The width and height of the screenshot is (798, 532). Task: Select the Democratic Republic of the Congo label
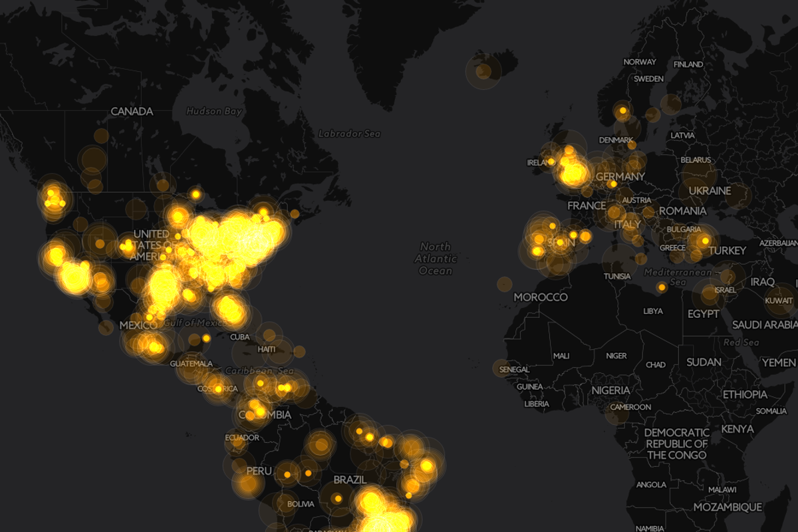[677, 444]
